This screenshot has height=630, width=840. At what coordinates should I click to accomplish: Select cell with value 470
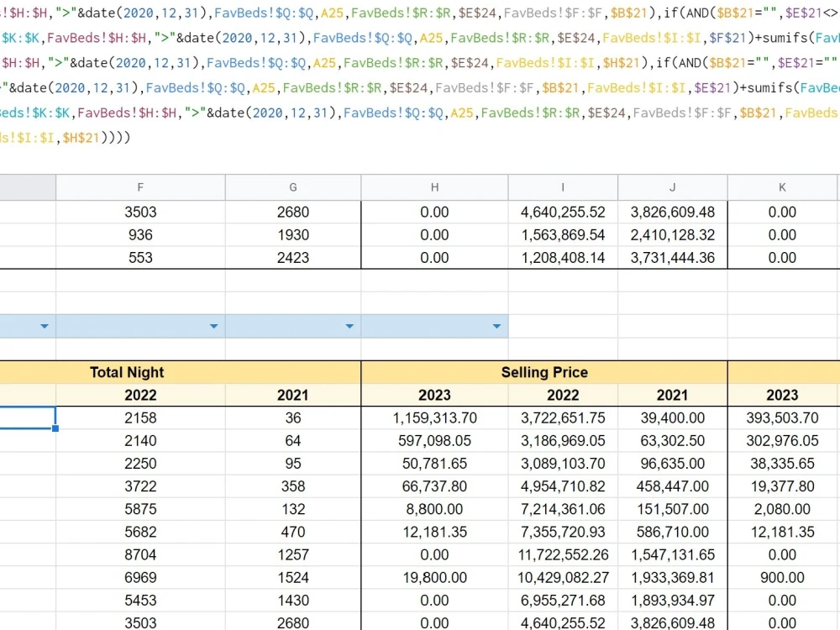pyautogui.click(x=293, y=532)
